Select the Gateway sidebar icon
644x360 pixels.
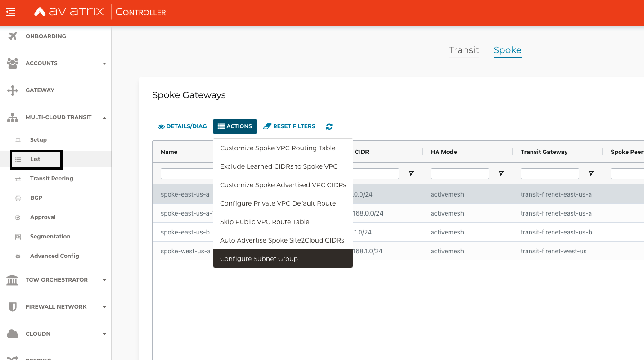[x=12, y=90]
